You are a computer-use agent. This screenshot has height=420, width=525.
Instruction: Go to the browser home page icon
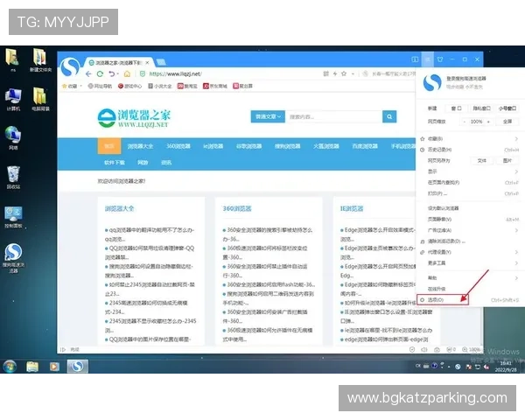[127, 73]
